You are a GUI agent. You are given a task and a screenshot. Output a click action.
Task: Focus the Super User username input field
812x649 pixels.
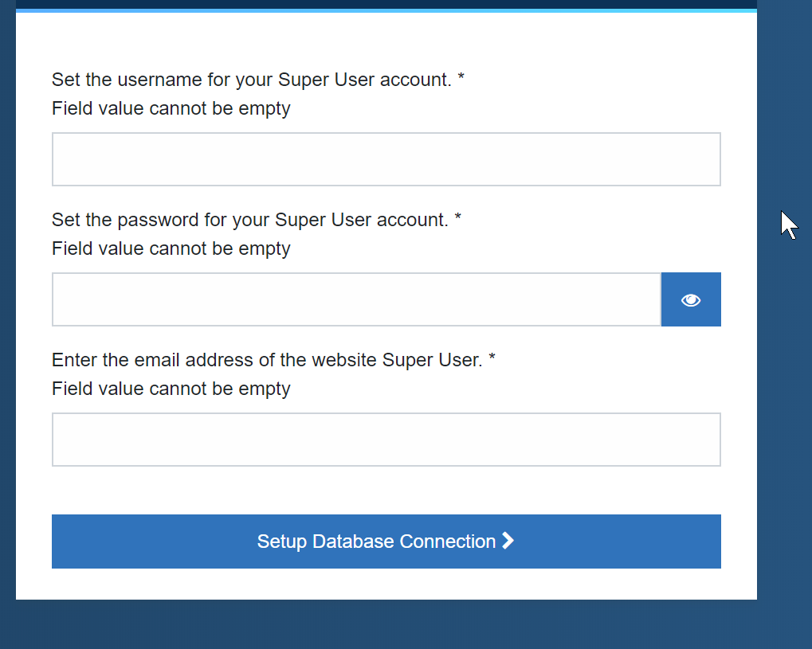point(386,159)
